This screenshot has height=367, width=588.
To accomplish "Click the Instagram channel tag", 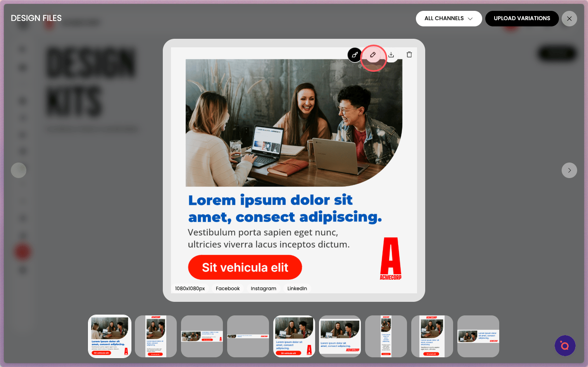I will coord(264,288).
